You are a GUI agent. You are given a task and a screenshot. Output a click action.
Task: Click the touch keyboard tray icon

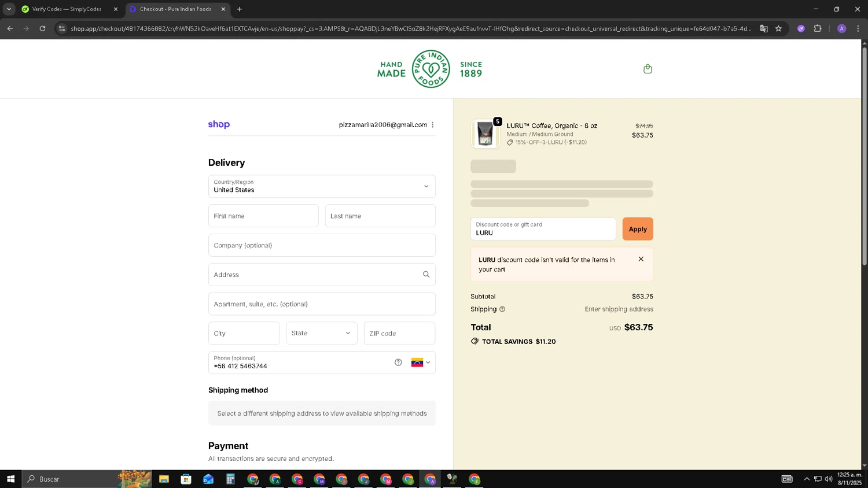pos(787,479)
